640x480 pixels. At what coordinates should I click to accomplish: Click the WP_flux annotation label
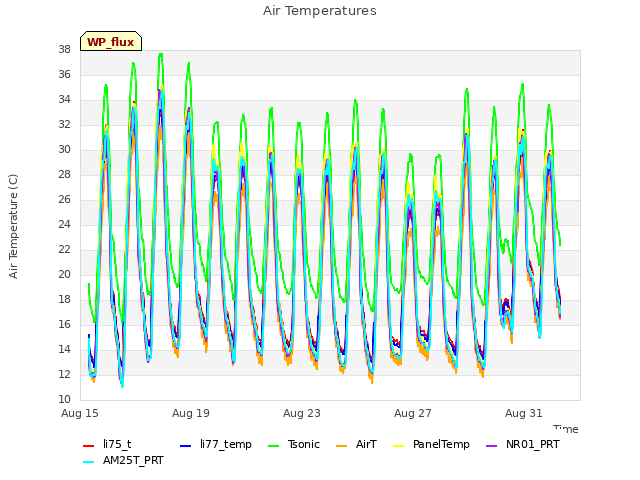[x=111, y=41]
